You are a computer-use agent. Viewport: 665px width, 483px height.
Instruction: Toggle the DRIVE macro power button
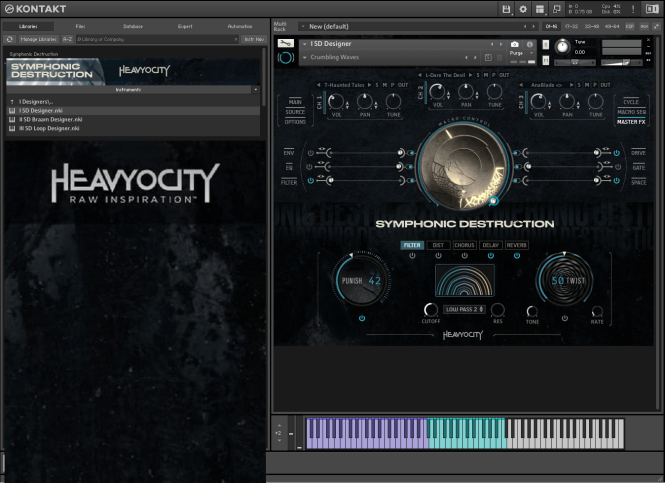click(616, 153)
